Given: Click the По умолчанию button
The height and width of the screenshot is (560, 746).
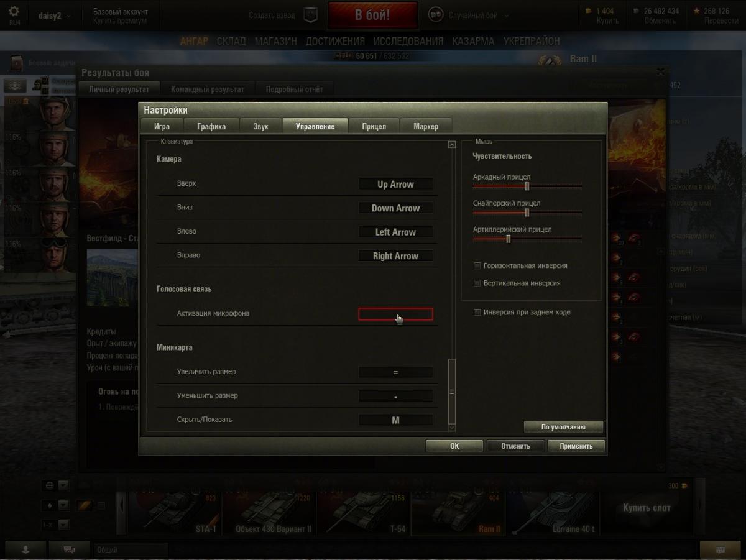Looking at the screenshot, I should click(x=563, y=427).
